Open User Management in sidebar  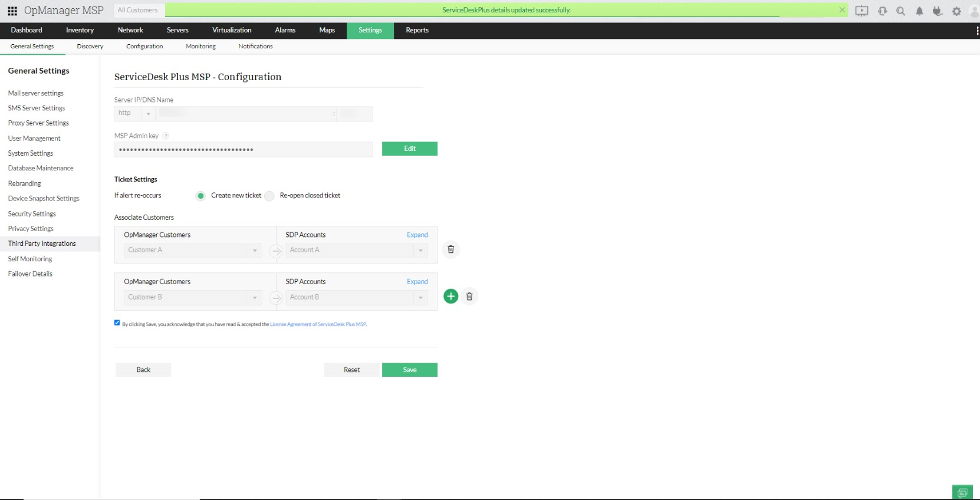(x=34, y=139)
